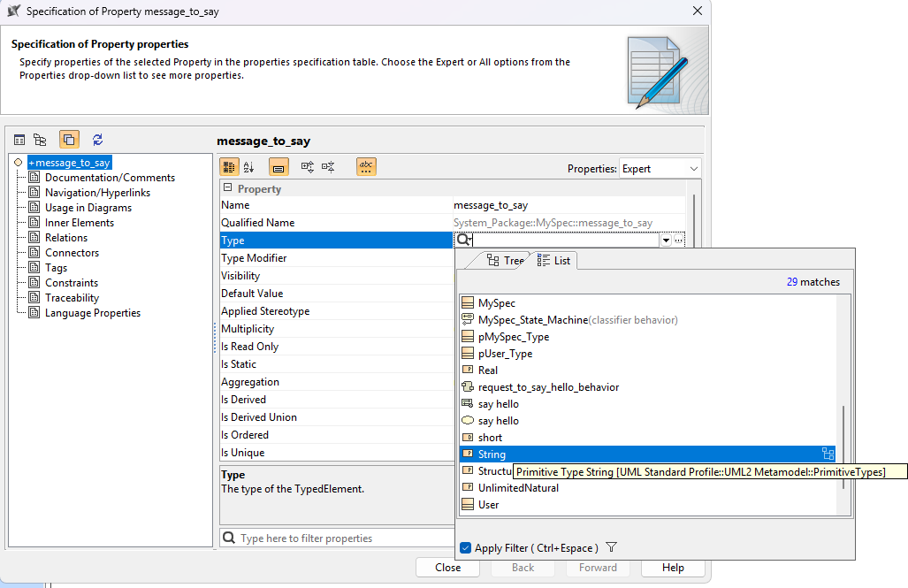Click the Name value message_to_say
This screenshot has width=908, height=588.
[x=491, y=205]
